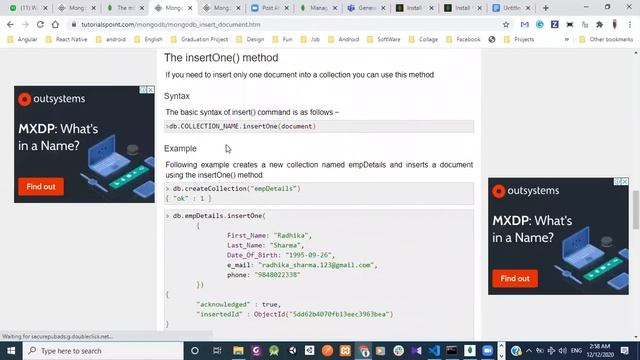Click the taskbar search box
This screenshot has width=640, height=360.
[103, 351]
